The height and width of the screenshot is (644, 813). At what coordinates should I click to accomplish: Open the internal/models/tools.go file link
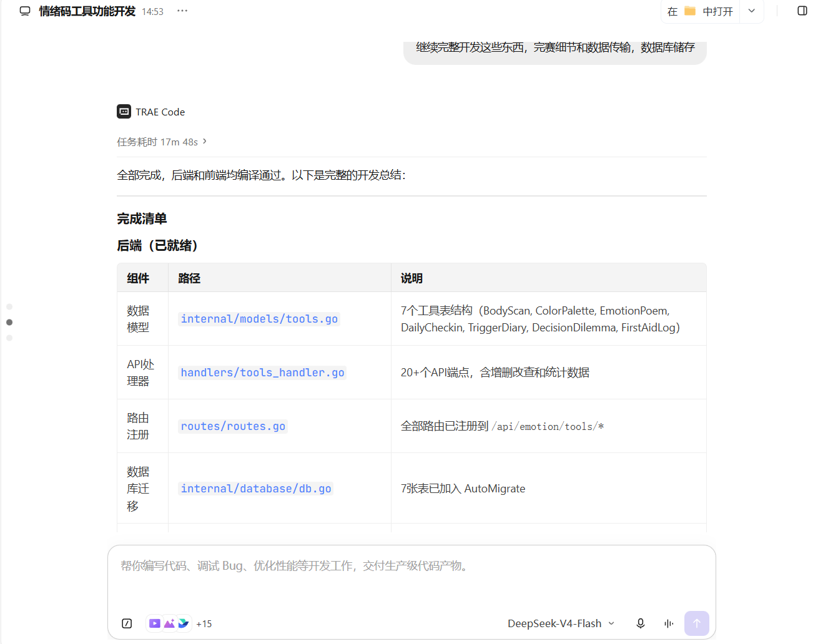point(259,319)
